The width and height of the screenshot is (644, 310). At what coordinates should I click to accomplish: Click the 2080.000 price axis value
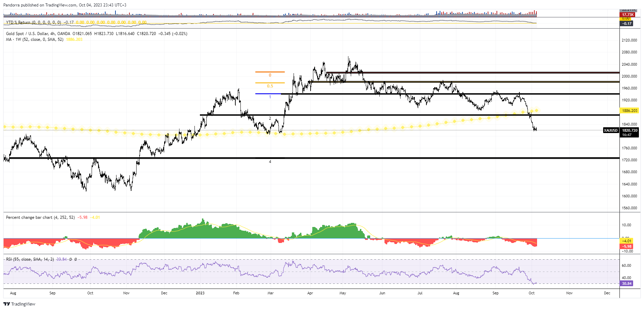click(x=629, y=52)
